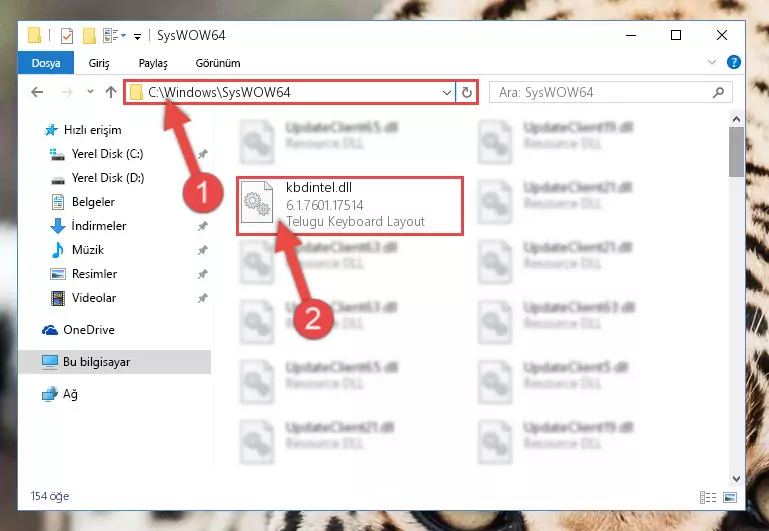Minimize the SysWOW64 window

tap(631, 35)
